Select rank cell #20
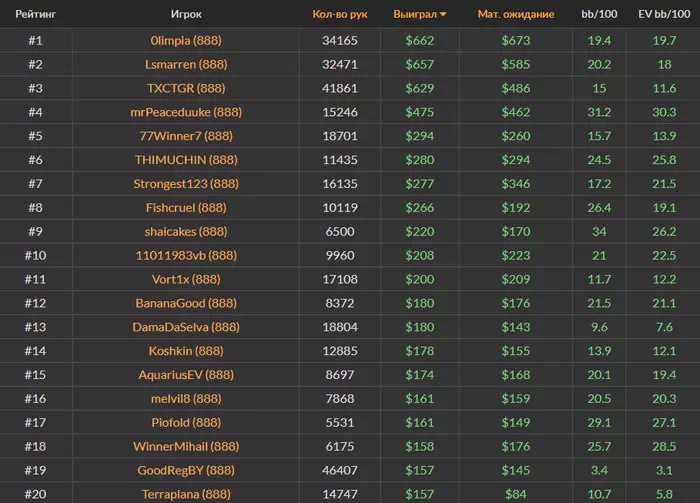 [36, 494]
